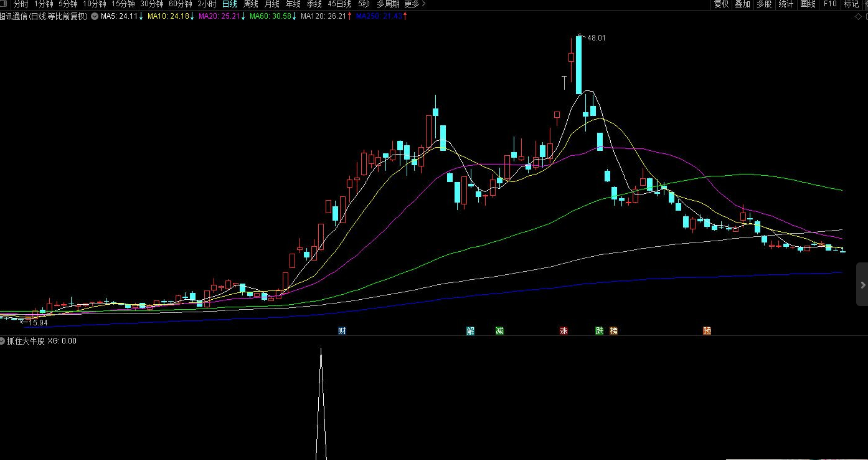The height and width of the screenshot is (460, 868).
Task: Switch to 分时 intraday view
Action: [21, 4]
